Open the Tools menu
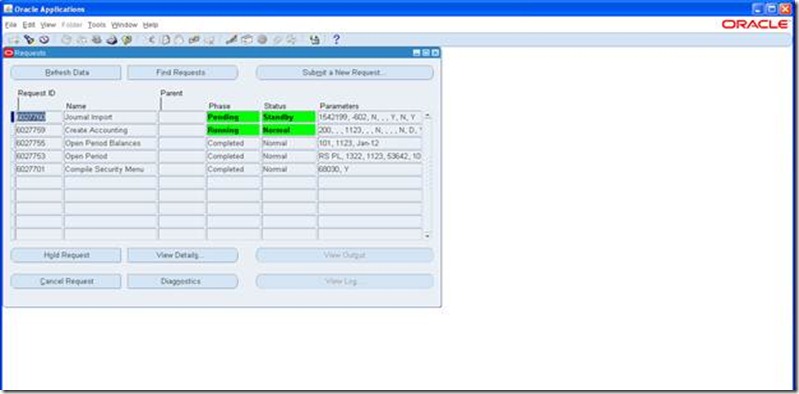799x394 pixels. [x=96, y=24]
